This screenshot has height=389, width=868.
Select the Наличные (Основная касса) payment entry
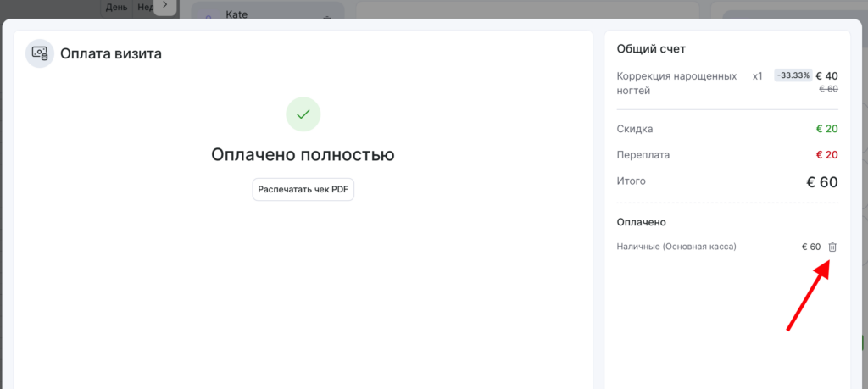(676, 247)
